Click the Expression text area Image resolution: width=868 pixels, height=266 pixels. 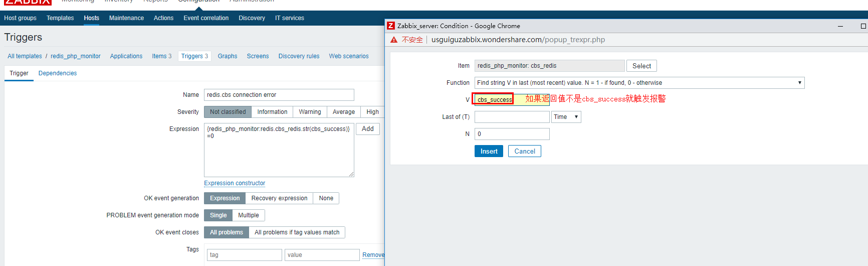(279, 150)
